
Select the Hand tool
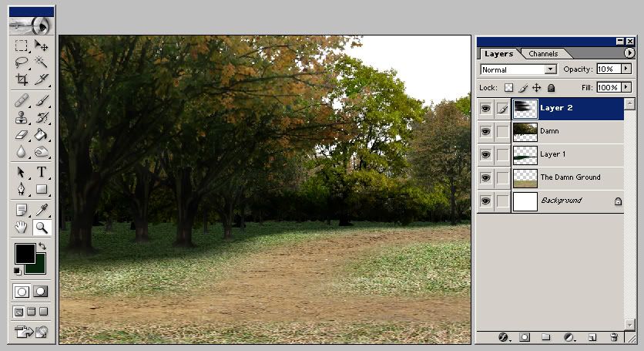point(22,227)
